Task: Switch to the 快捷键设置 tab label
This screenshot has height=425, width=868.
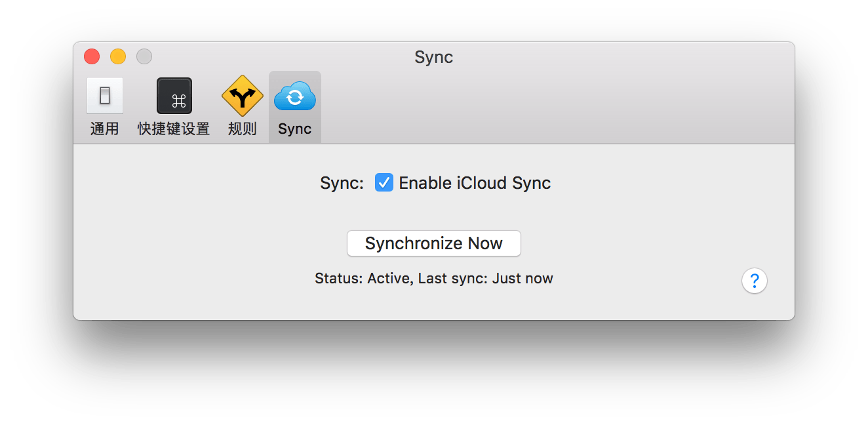Action: [174, 129]
